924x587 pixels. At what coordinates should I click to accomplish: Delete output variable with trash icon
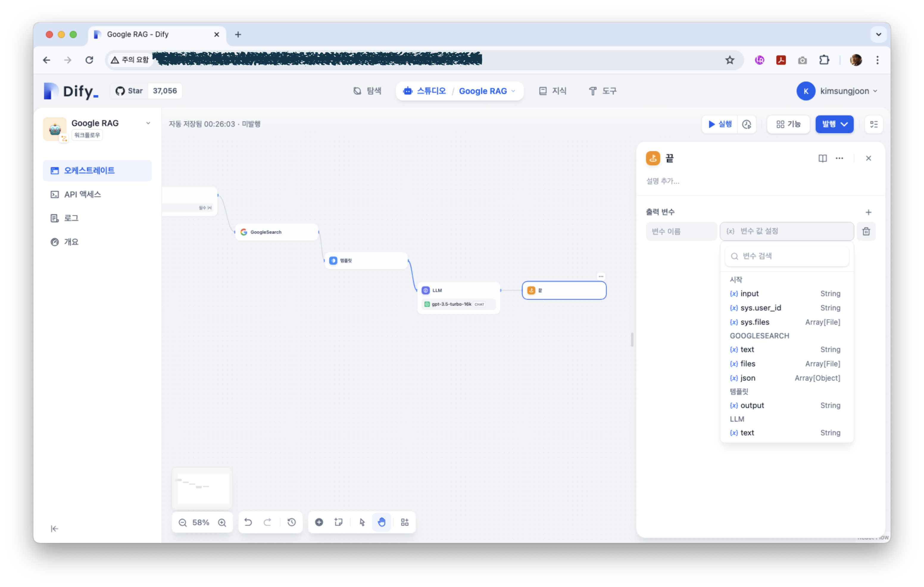[866, 231]
